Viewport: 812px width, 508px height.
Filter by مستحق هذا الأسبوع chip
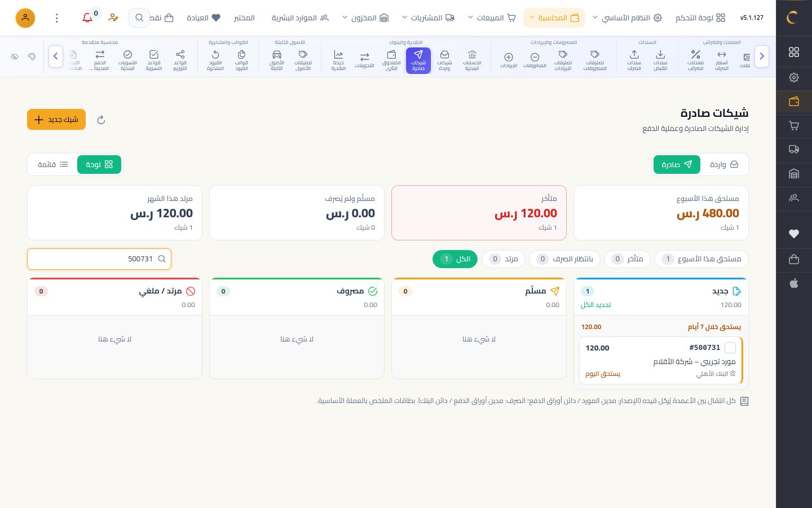[x=701, y=259]
